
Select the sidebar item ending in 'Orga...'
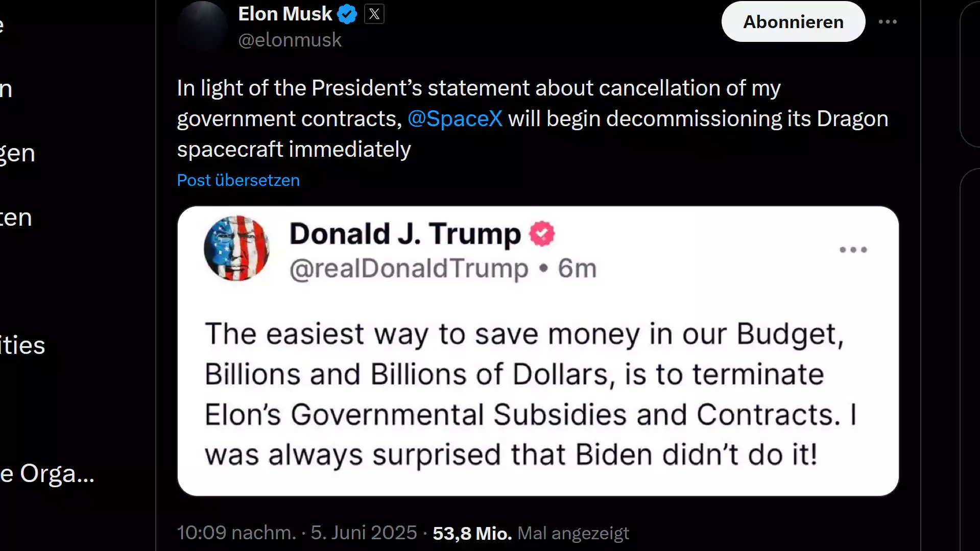(47, 473)
